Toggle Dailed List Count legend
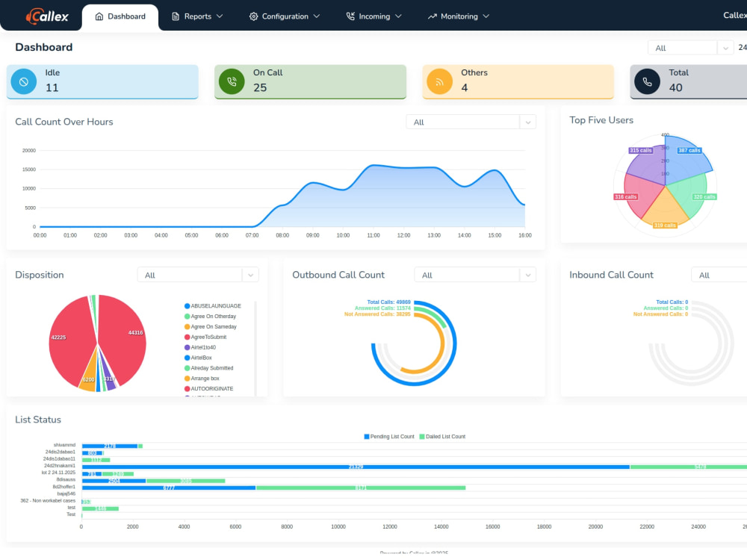This screenshot has width=747, height=560. coord(442,437)
